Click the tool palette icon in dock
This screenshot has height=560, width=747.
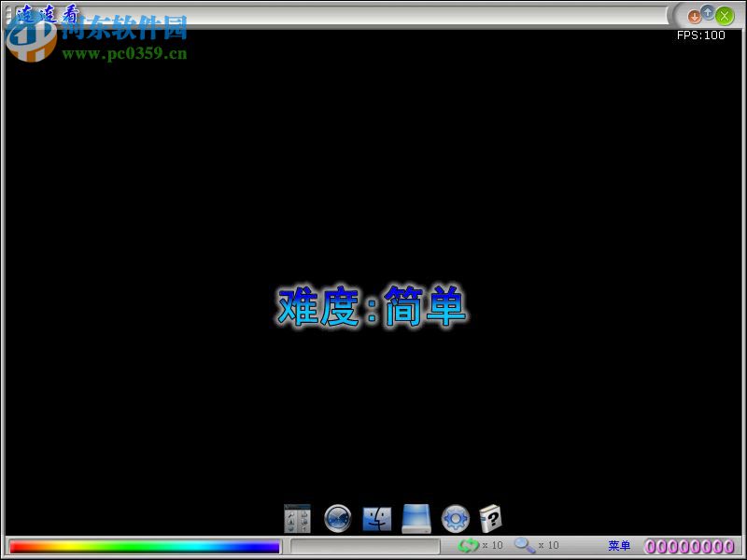point(297,519)
